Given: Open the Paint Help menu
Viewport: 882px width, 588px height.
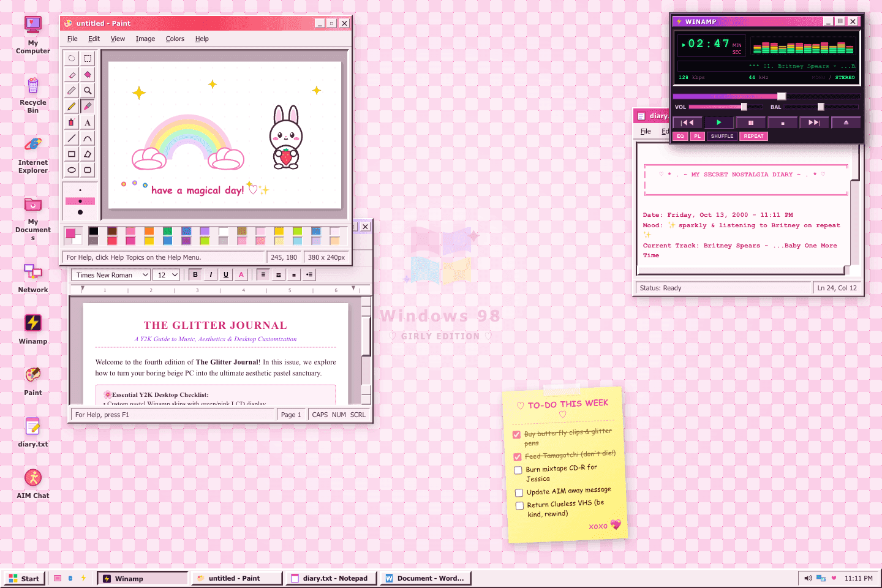Looking at the screenshot, I should pos(202,39).
